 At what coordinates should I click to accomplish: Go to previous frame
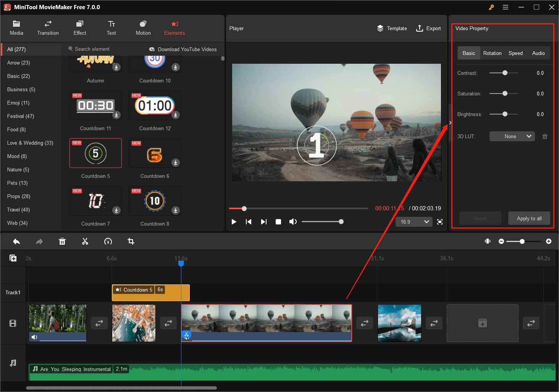coord(249,222)
